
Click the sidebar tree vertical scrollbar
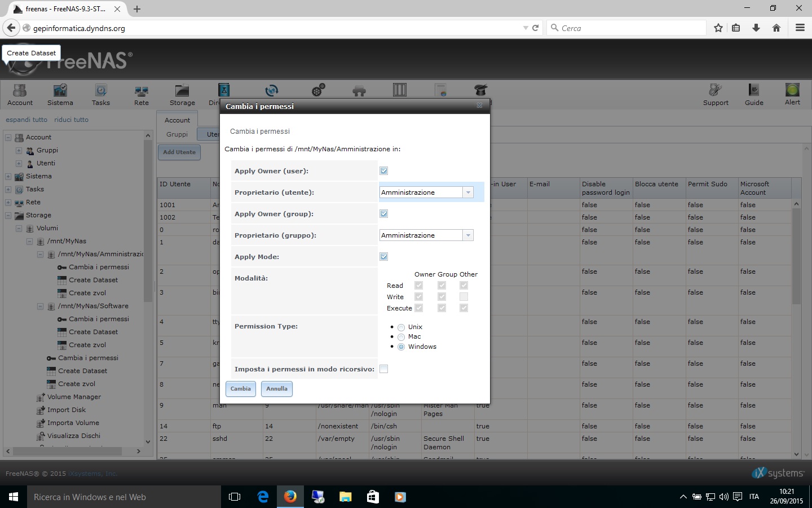(x=148, y=288)
